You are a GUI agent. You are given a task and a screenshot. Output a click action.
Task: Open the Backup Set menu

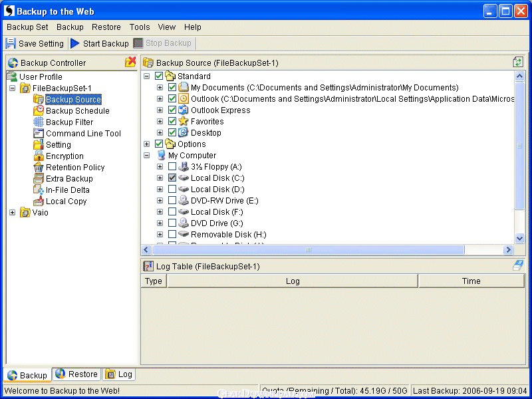pyautogui.click(x=27, y=27)
